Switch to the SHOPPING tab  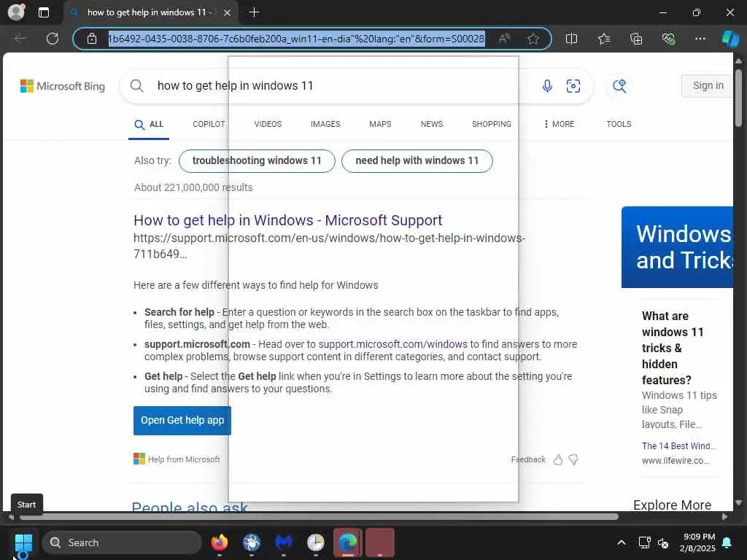(x=492, y=124)
